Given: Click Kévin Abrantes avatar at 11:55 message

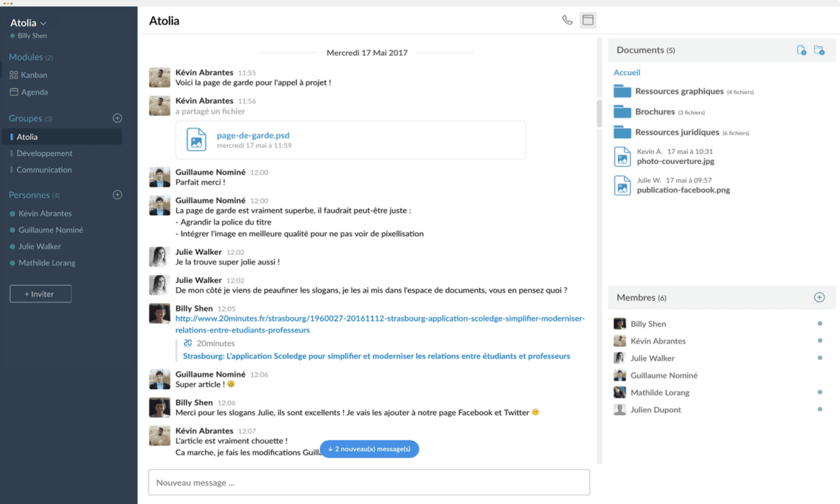Looking at the screenshot, I should click(160, 78).
